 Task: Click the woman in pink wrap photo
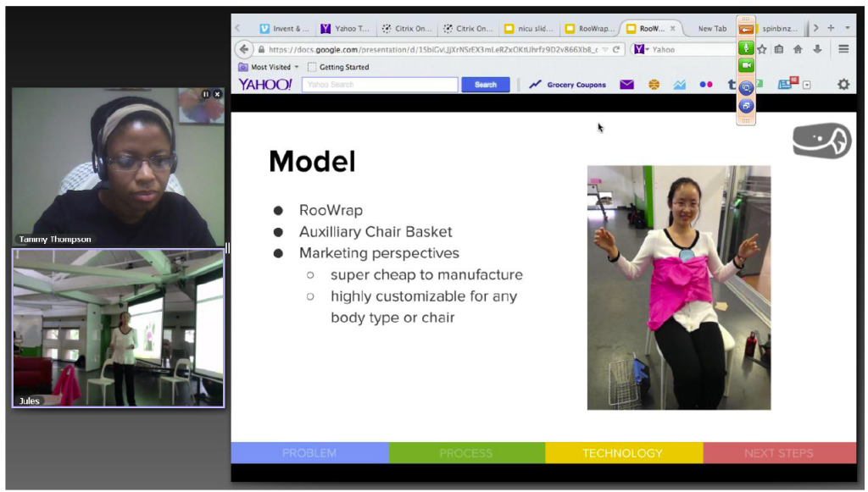(x=679, y=287)
